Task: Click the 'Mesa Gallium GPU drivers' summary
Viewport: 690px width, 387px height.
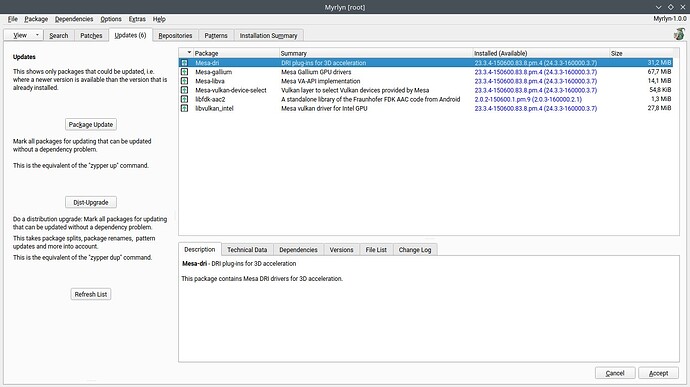Action: point(316,72)
